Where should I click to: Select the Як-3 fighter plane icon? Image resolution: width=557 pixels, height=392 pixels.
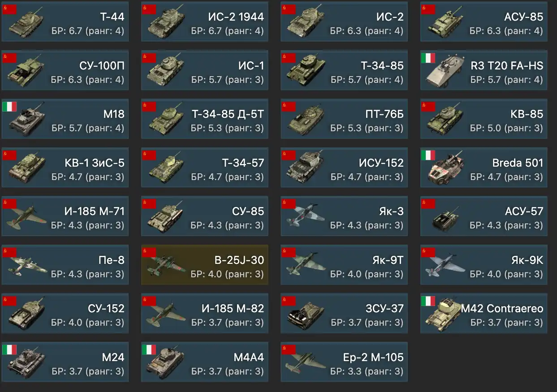click(x=307, y=216)
